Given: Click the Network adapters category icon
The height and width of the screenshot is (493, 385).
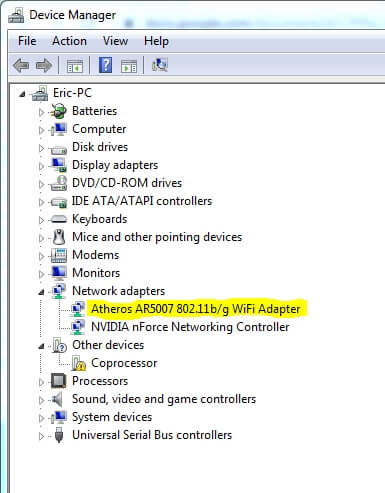Looking at the screenshot, I should (59, 291).
